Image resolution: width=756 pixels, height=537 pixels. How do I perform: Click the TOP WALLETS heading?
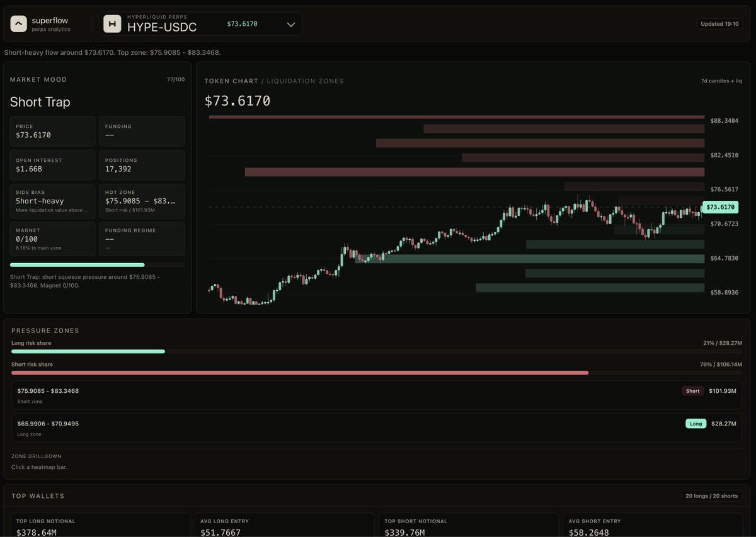[x=38, y=496]
